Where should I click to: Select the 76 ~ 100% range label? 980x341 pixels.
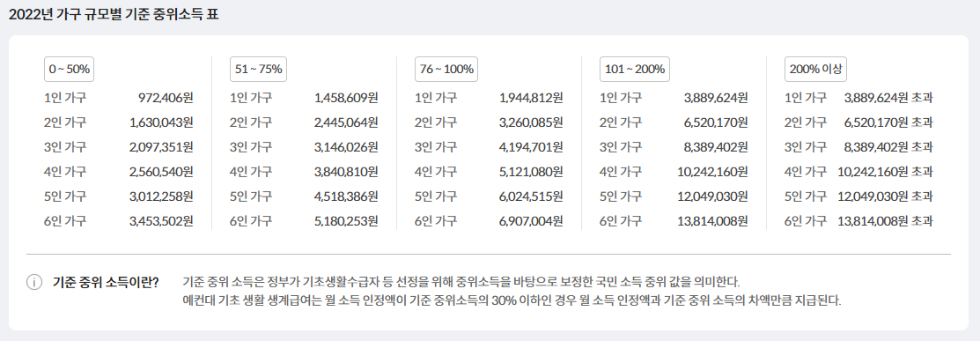pyautogui.click(x=446, y=70)
